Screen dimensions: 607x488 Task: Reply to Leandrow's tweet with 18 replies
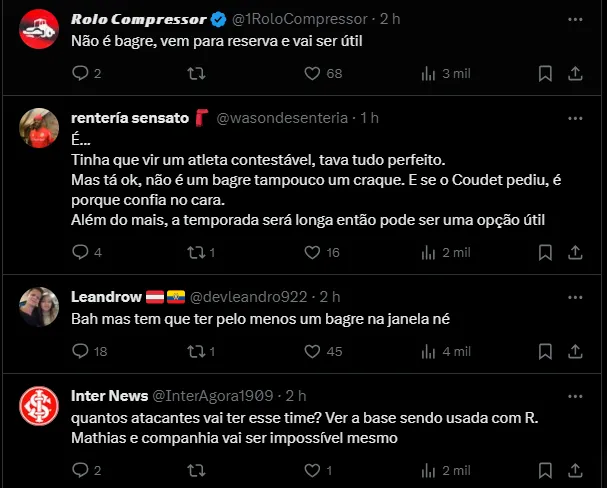(x=81, y=351)
